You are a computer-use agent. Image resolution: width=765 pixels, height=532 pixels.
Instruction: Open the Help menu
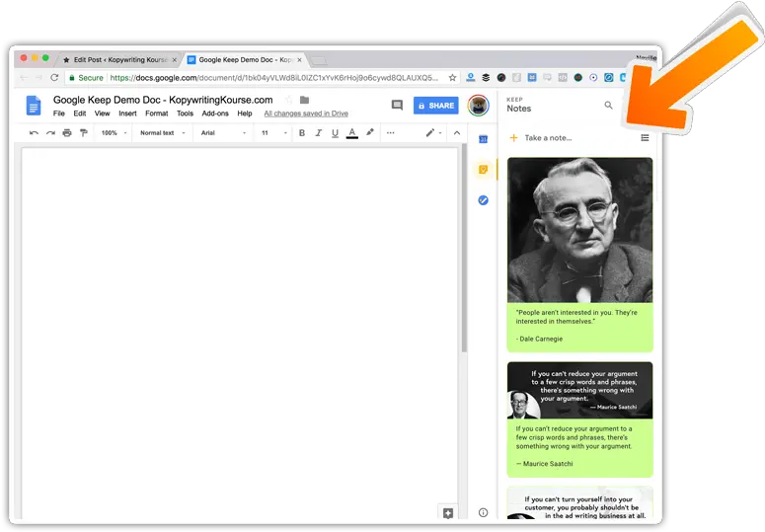point(245,114)
